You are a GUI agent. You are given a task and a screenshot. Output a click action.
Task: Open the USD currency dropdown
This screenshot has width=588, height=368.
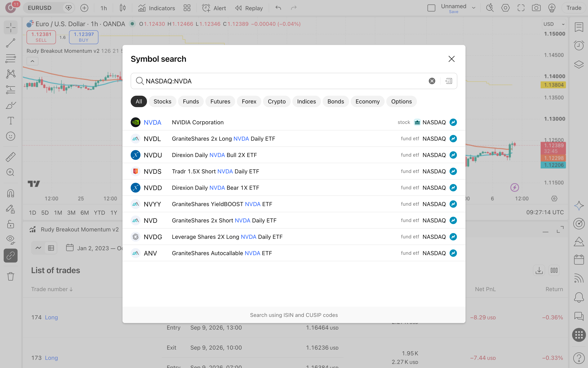pos(554,24)
